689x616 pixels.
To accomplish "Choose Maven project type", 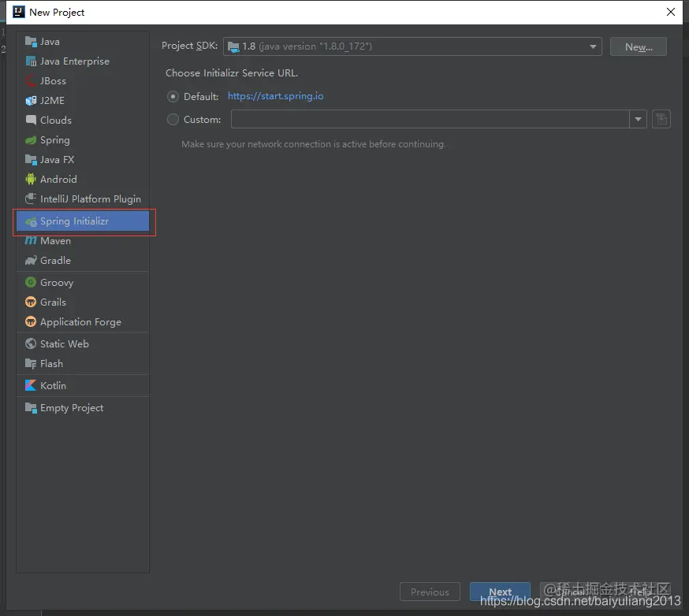I will (83, 241).
